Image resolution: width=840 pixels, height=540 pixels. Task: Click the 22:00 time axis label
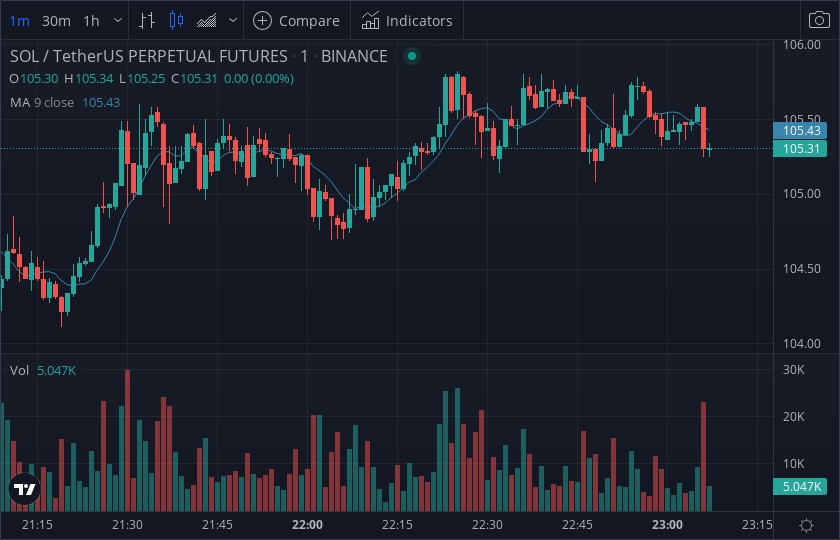coord(308,525)
